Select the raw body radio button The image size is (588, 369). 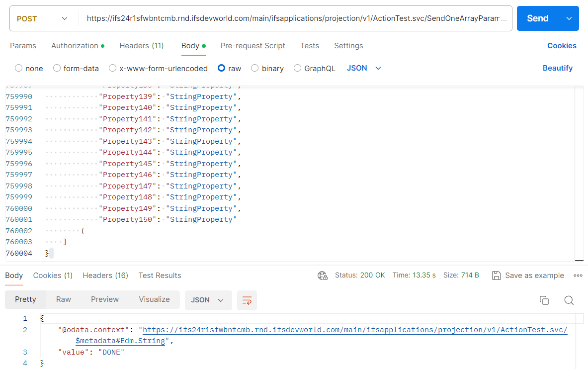(x=222, y=68)
